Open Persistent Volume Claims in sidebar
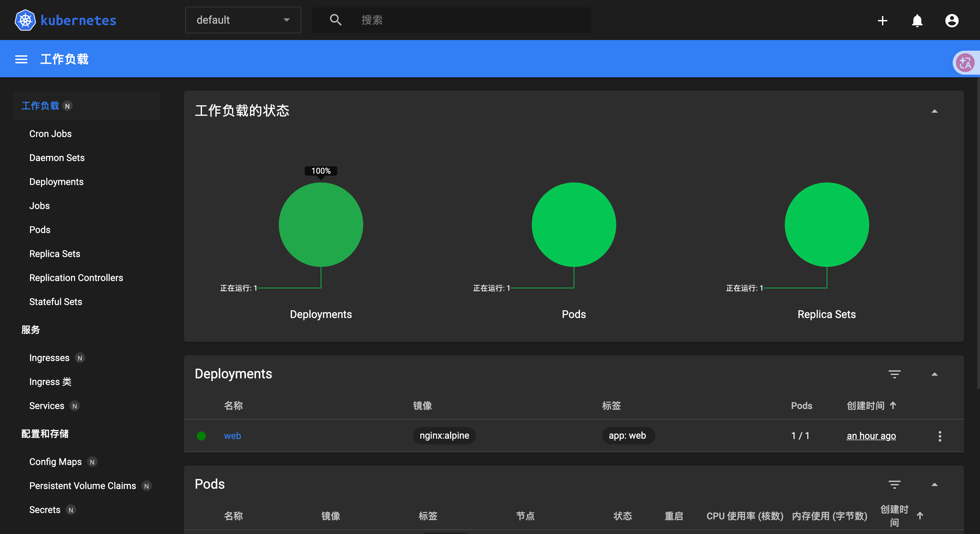 point(83,486)
